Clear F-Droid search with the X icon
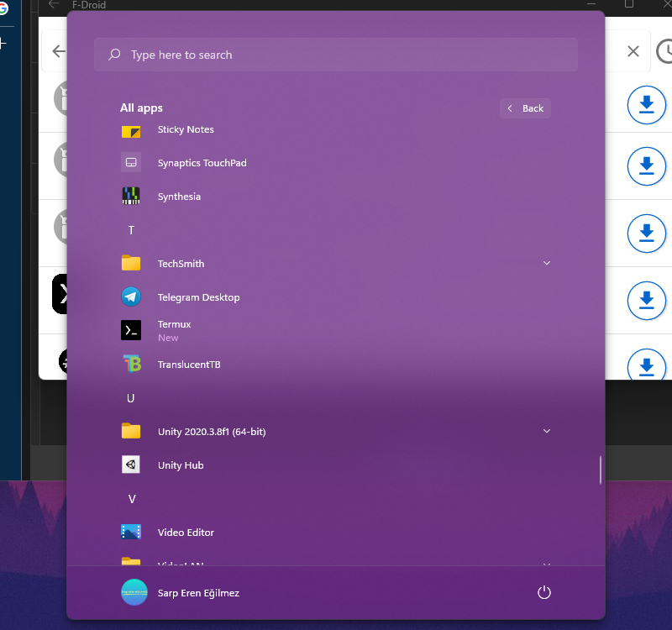672x630 pixels. click(633, 51)
